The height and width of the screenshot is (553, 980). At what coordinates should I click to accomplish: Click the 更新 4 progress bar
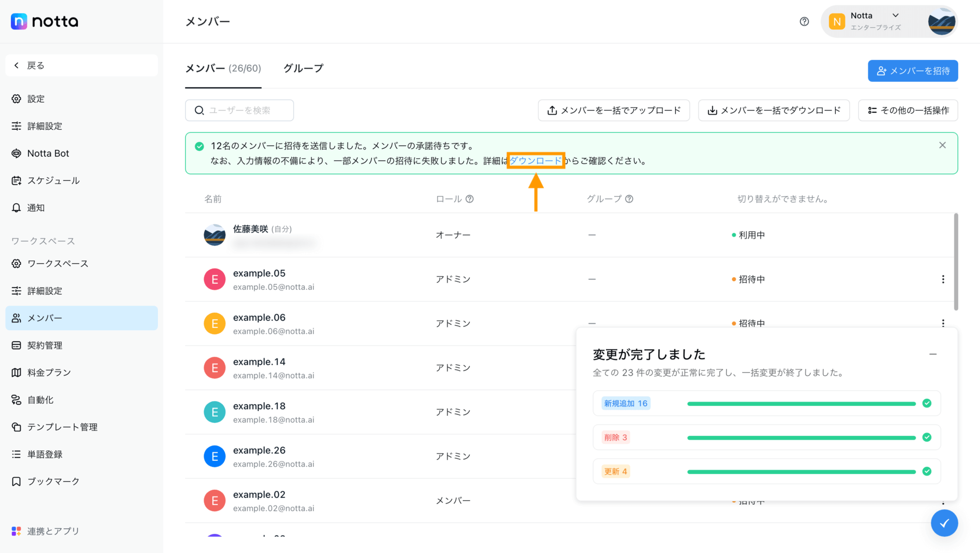click(x=801, y=471)
